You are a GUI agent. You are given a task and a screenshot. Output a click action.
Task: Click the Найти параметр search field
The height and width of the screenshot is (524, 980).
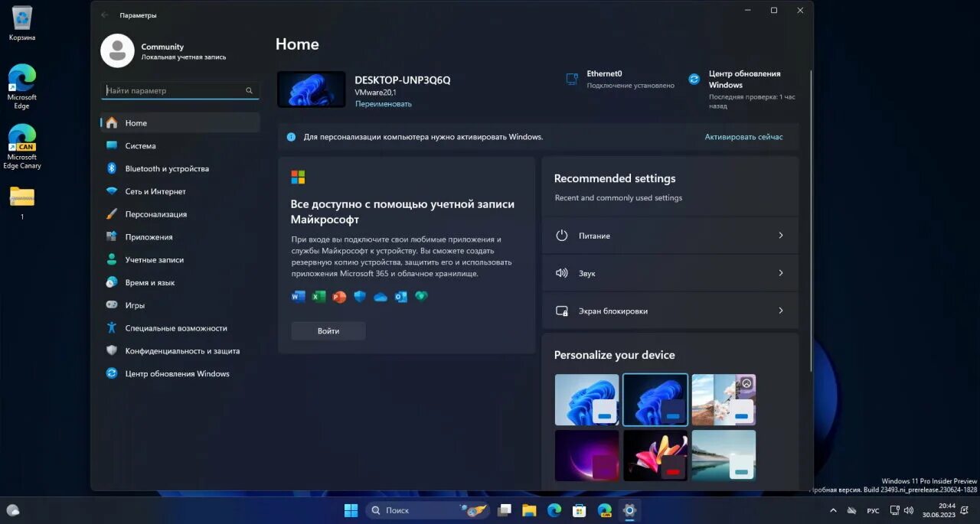(x=180, y=90)
